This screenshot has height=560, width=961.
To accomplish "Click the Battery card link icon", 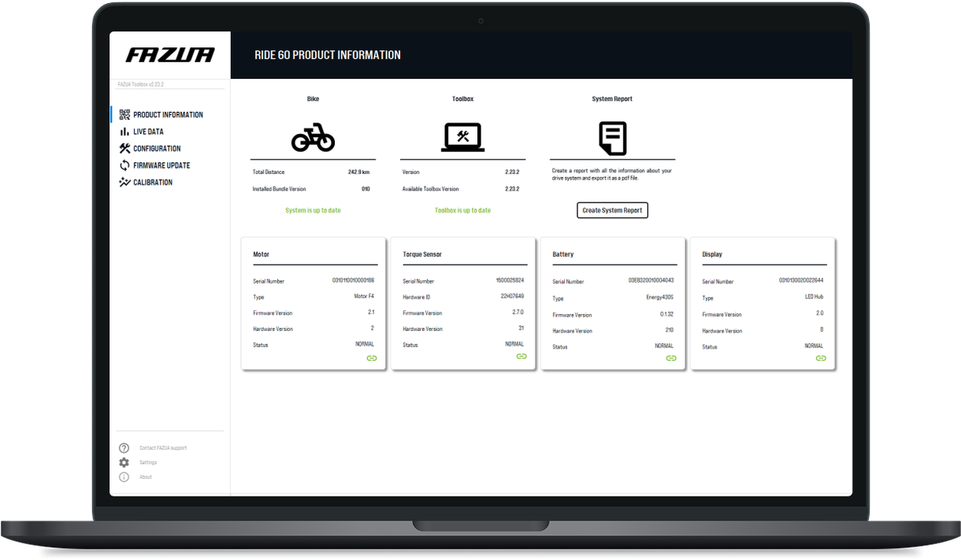I will coord(671,358).
